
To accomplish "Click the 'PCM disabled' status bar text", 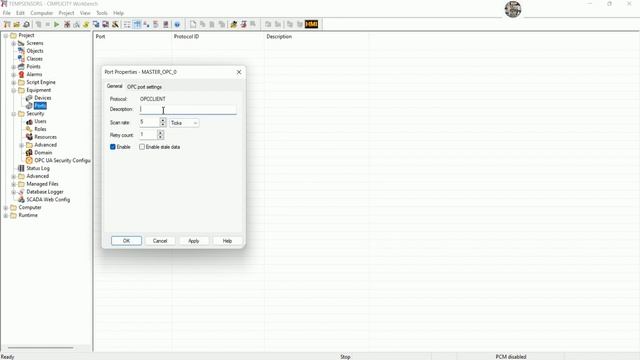I will [x=511, y=357].
